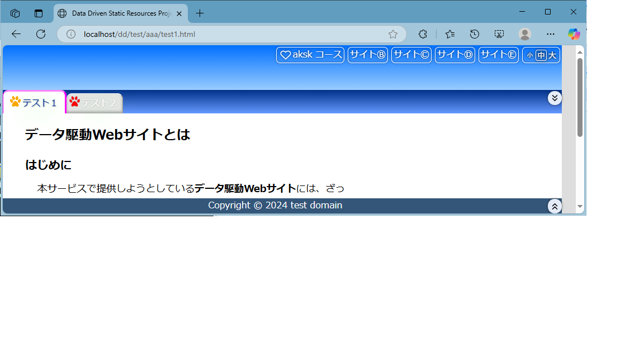Open the aksk コース link
The width and height of the screenshot is (644, 362).
(x=310, y=55)
